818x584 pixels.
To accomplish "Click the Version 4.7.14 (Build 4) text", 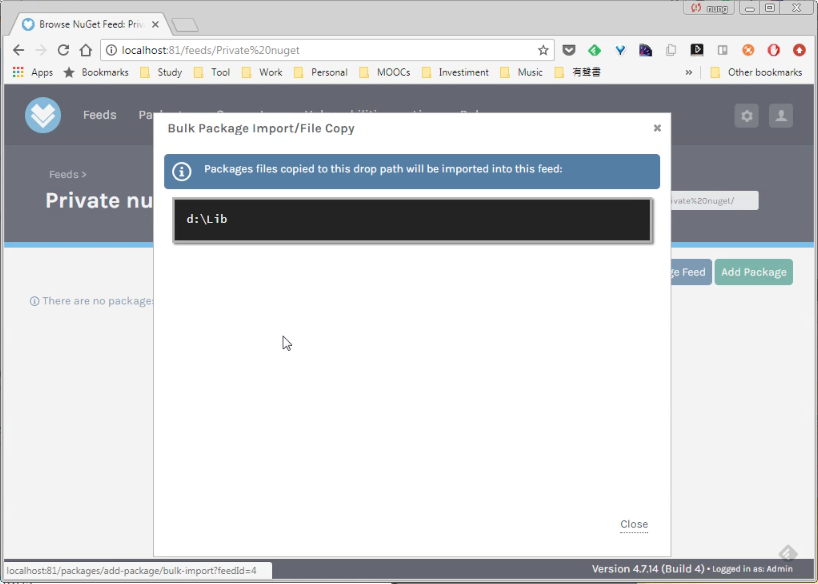I will [x=648, y=569].
